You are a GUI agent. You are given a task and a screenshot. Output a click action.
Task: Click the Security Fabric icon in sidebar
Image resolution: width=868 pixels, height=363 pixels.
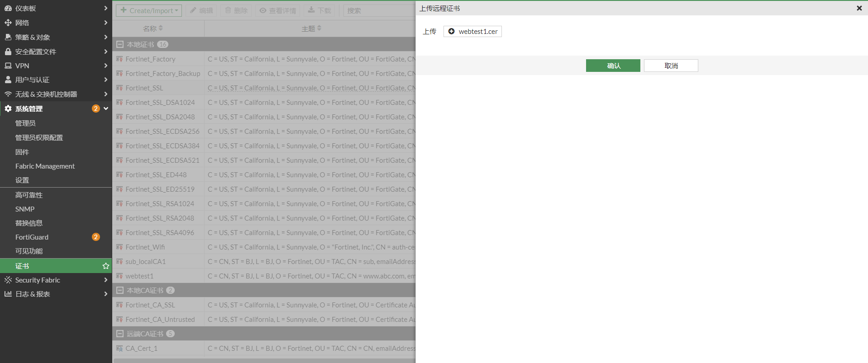click(8, 280)
